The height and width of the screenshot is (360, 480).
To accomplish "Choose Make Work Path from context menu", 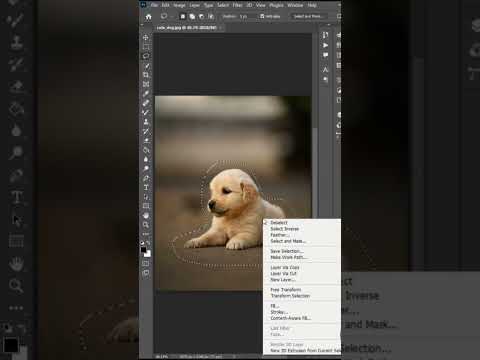I will [x=289, y=257].
